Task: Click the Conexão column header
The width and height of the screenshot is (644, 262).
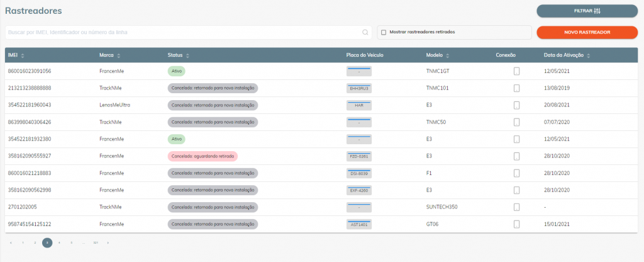Action: coord(506,55)
